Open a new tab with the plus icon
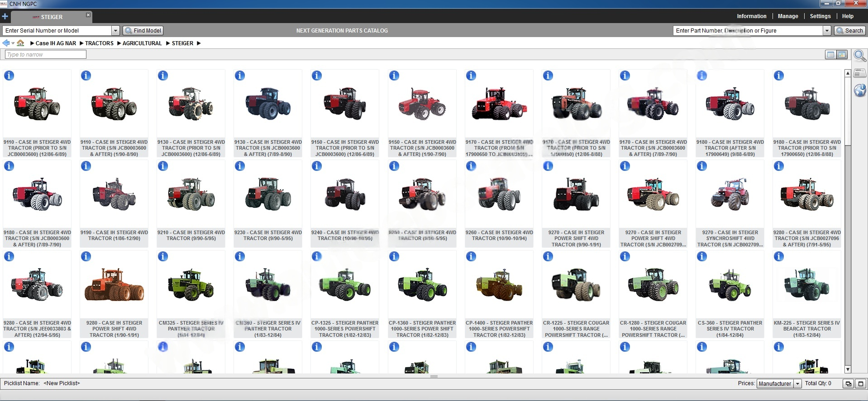 click(x=5, y=17)
